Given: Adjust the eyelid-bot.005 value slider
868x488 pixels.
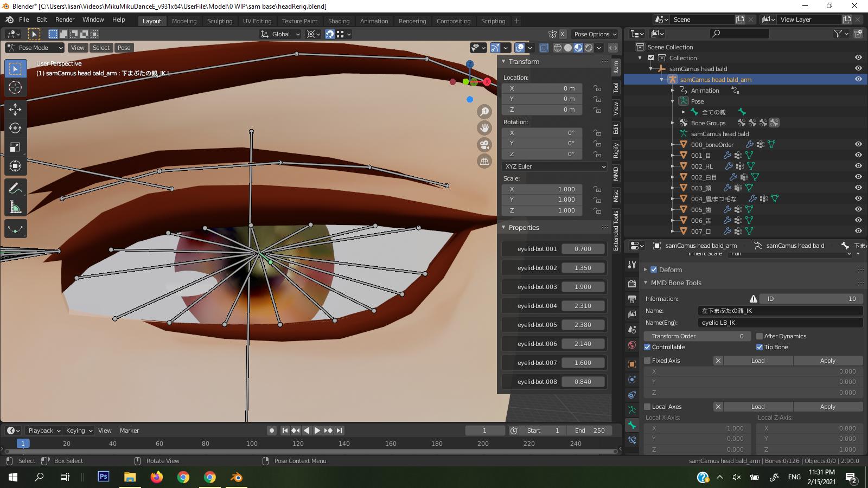Looking at the screenshot, I should (583, 325).
